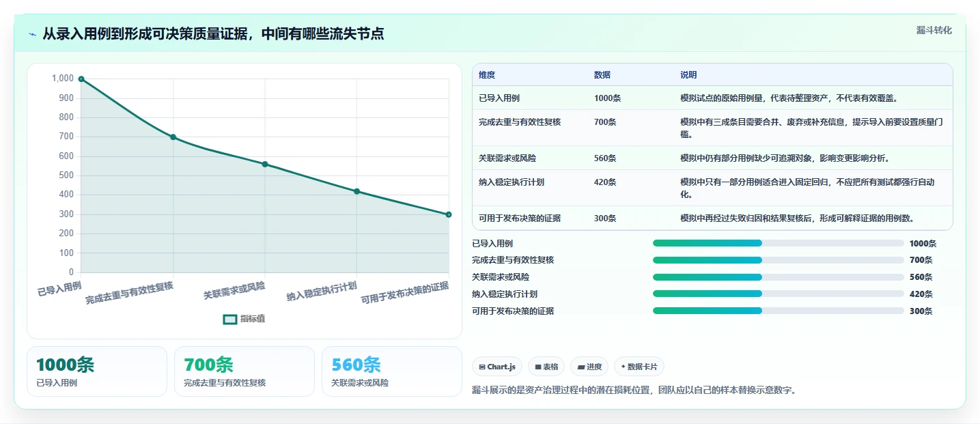The height and width of the screenshot is (424, 980).
Task: Select the 表格 chip
Action: (x=546, y=367)
